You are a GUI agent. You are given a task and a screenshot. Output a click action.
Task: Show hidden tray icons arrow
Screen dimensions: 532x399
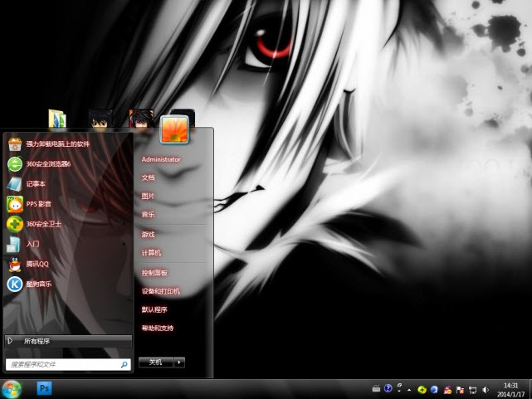[409, 390]
